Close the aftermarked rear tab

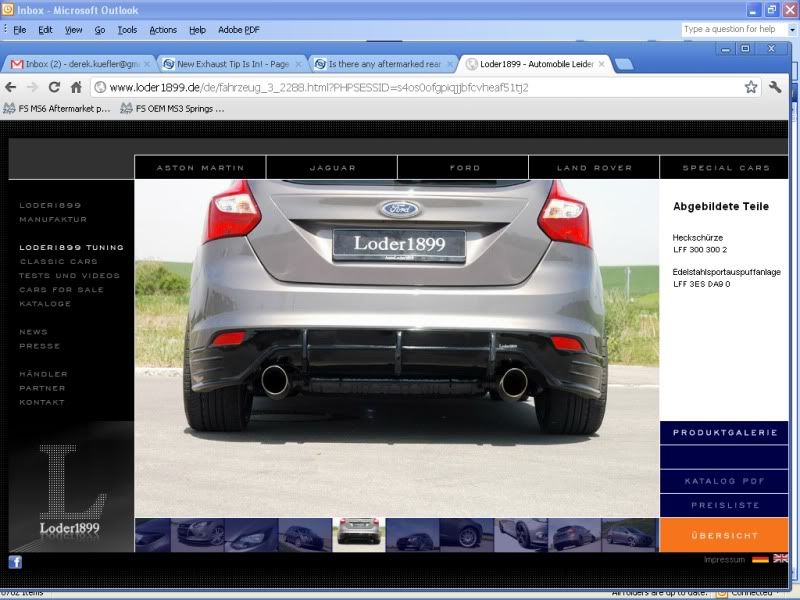[449, 64]
